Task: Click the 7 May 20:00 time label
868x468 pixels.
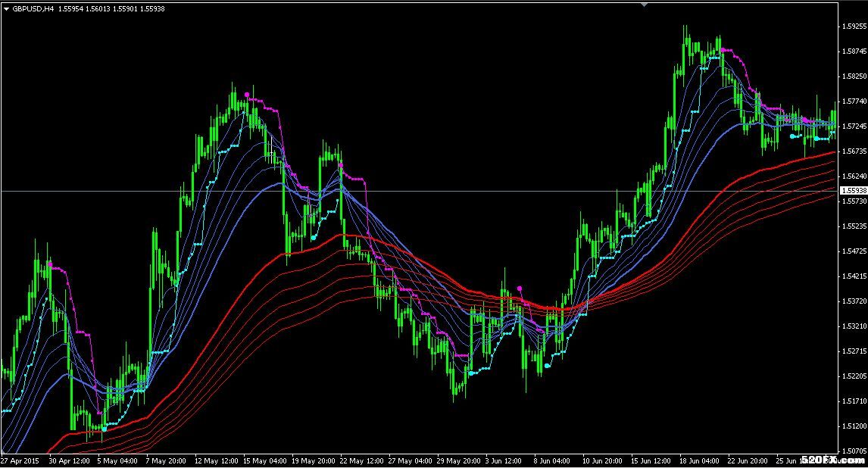Action: pos(166,461)
